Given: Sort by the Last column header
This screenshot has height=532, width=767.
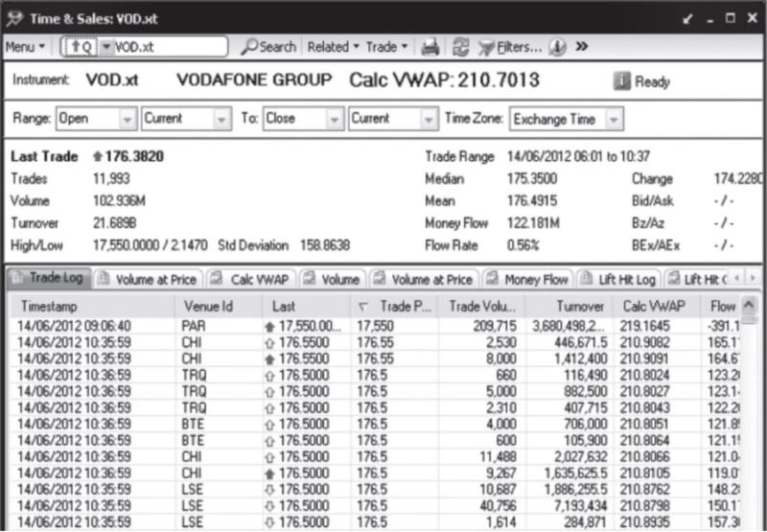Looking at the screenshot, I should click(306, 307).
